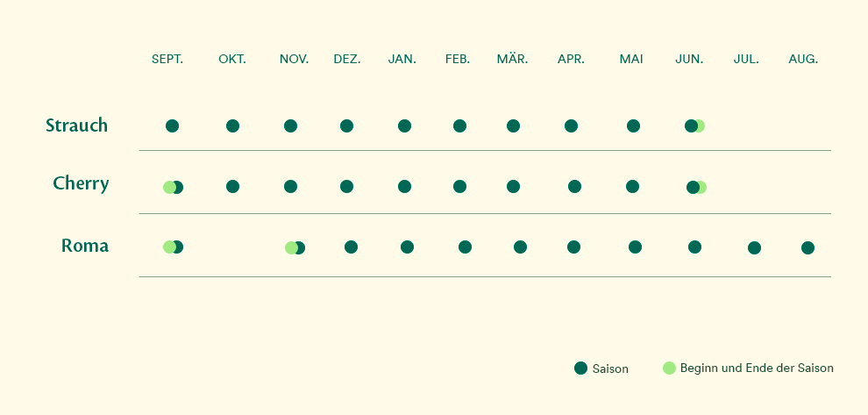Viewport: 868px width, 415px height.
Task: Select the dark green Saison legend swatch
Action: 580,368
